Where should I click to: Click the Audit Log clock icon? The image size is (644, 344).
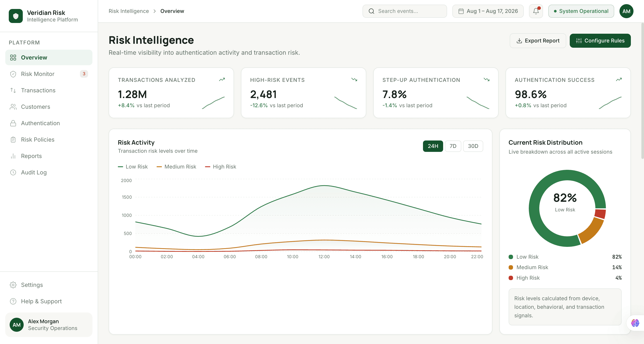click(x=13, y=172)
